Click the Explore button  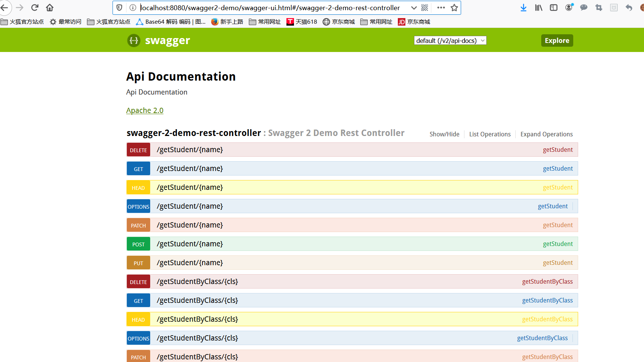557,40
